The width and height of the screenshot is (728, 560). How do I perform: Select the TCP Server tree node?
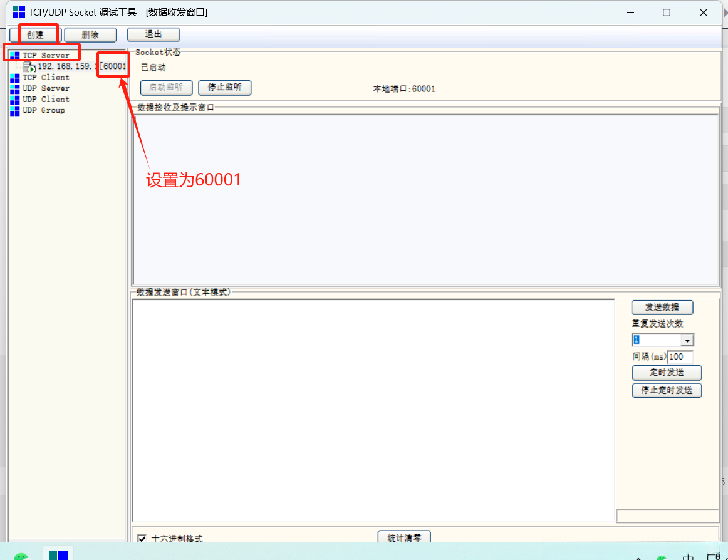46,55
